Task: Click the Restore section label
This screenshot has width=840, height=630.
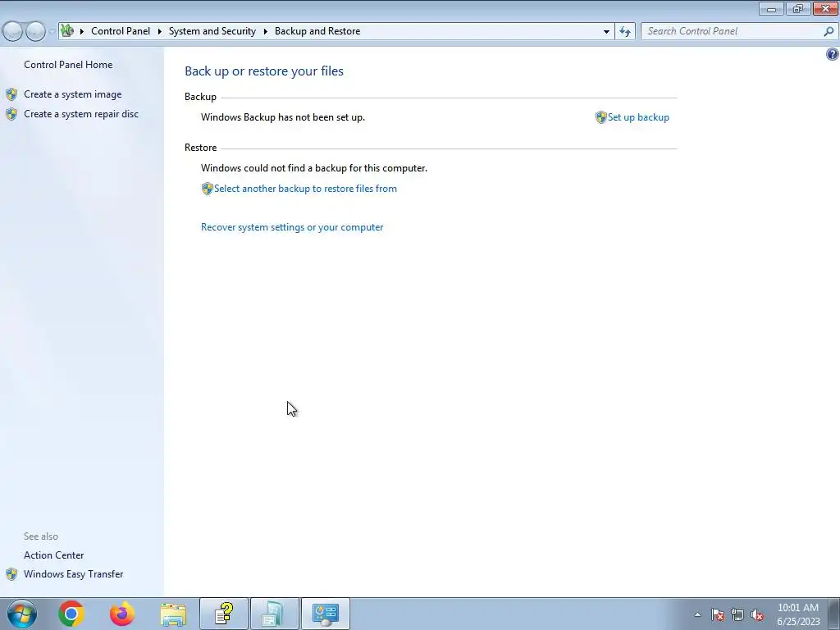Action: tap(200, 148)
